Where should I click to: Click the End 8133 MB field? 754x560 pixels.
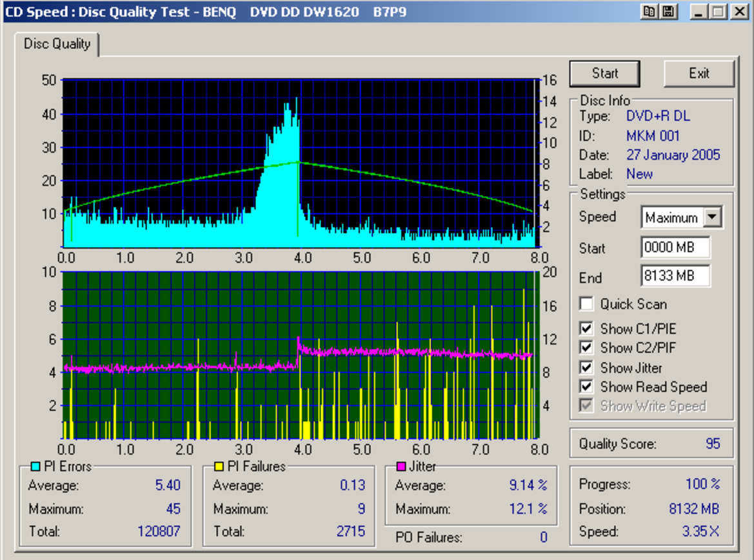(x=675, y=275)
